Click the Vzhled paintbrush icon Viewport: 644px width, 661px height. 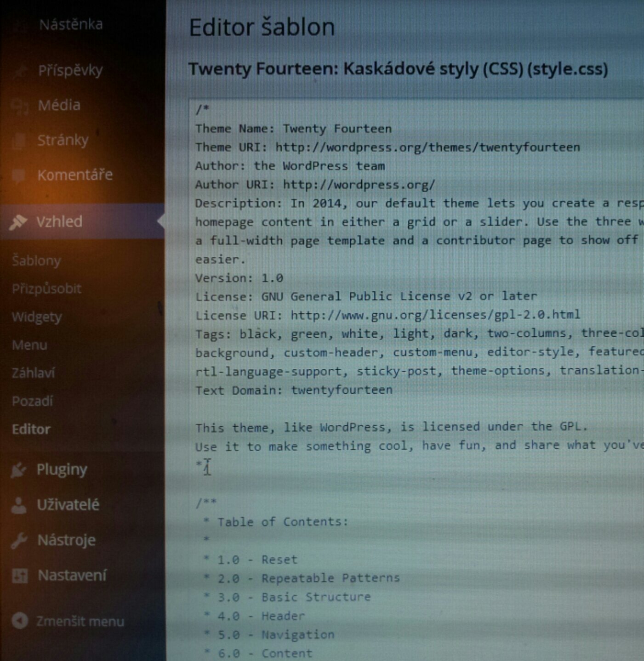(18, 222)
